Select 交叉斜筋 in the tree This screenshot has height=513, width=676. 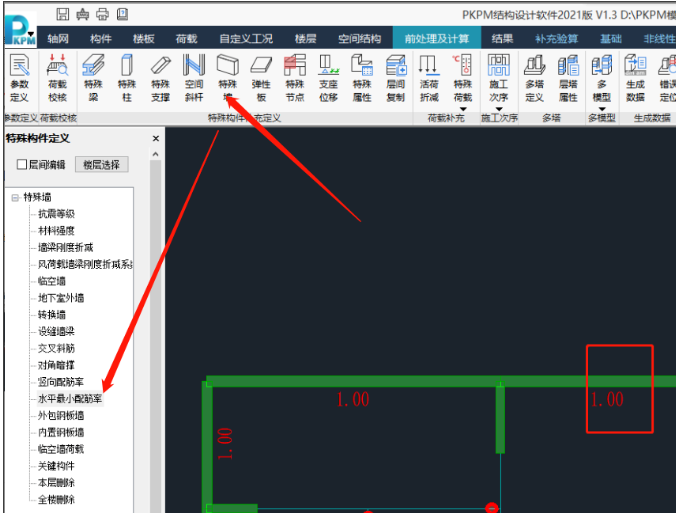tap(56, 348)
